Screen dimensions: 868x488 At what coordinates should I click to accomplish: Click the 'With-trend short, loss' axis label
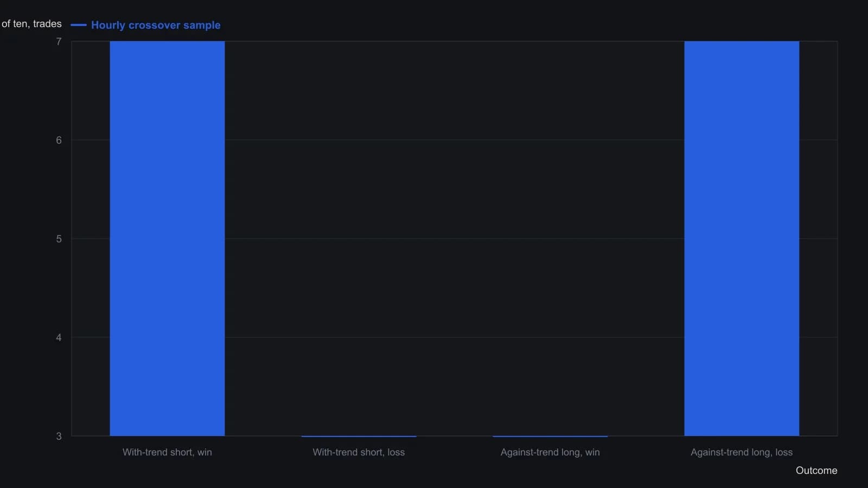point(359,452)
